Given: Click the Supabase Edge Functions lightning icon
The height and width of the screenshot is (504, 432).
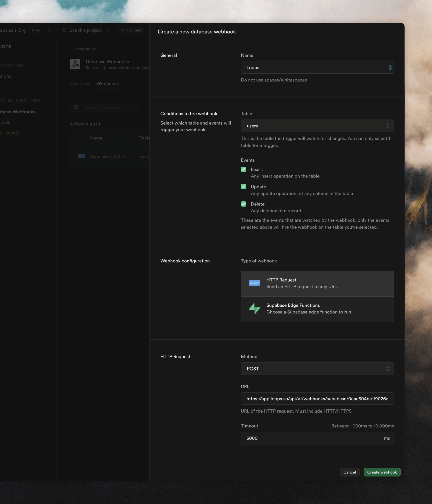Looking at the screenshot, I should [254, 309].
